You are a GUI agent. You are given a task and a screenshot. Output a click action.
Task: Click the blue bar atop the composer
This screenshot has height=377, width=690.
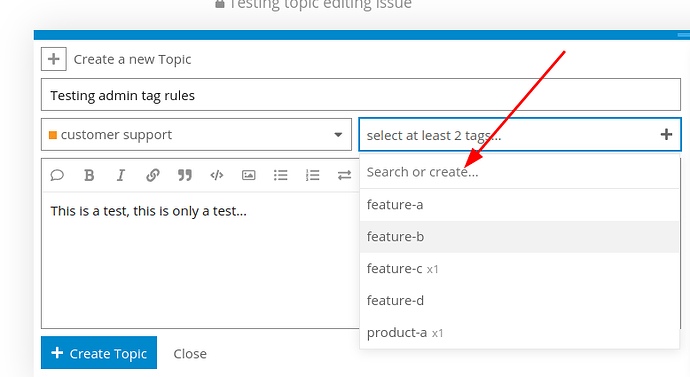pos(362,35)
